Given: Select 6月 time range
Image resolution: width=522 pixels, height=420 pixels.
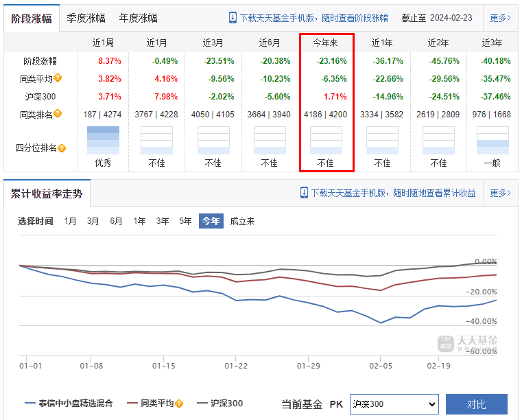Looking at the screenshot, I should click(x=116, y=221).
